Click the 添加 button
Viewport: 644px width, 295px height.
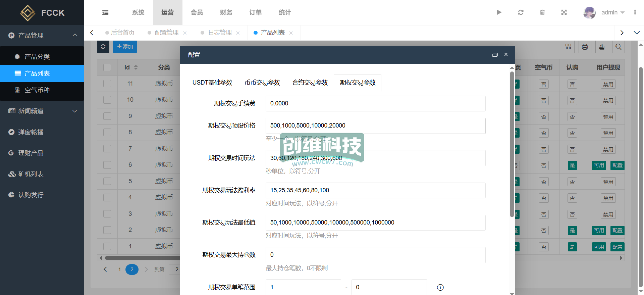tap(125, 47)
